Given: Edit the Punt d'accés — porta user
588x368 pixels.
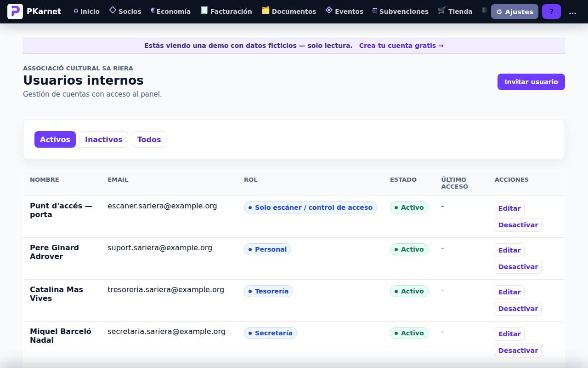Looking at the screenshot, I should click(509, 208).
